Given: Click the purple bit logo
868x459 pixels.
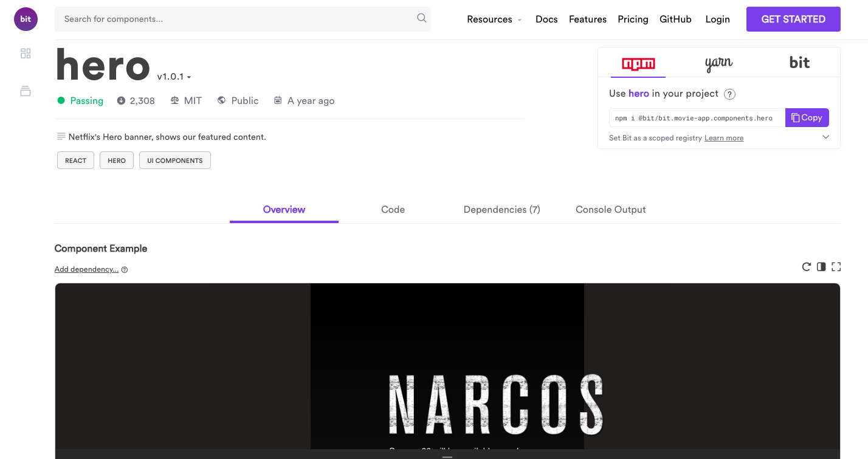Looking at the screenshot, I should [x=26, y=19].
